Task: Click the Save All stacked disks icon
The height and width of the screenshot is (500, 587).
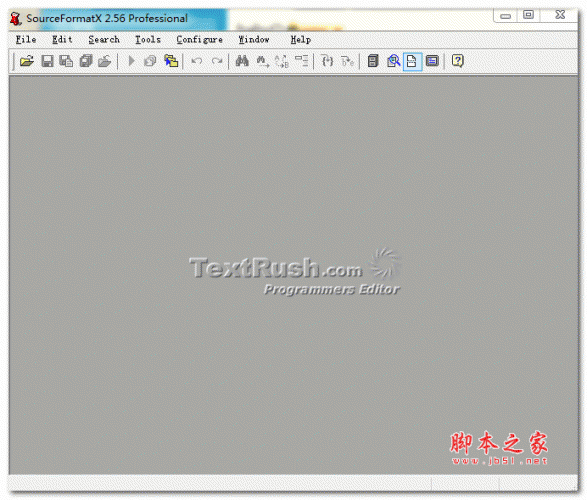Action: pos(86,61)
